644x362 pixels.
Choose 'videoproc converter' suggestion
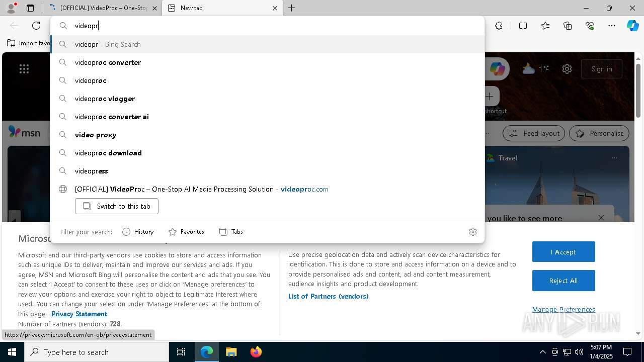click(267, 62)
